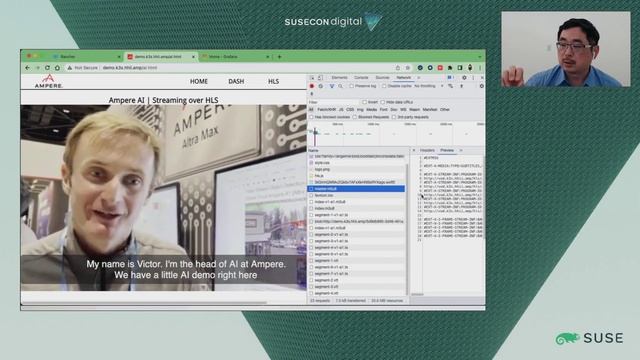Click the export HAR download arrow icon

312,94
